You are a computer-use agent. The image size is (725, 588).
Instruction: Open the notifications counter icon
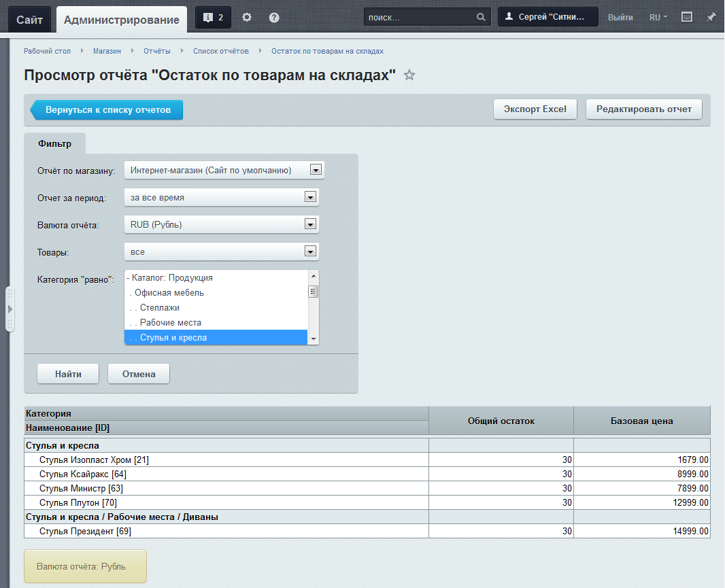213,18
